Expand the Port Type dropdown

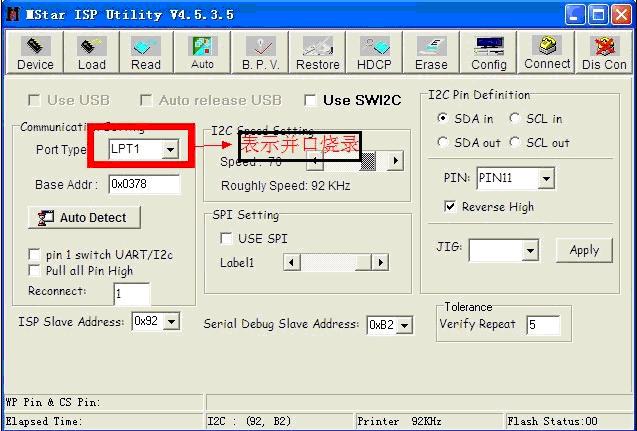point(170,149)
